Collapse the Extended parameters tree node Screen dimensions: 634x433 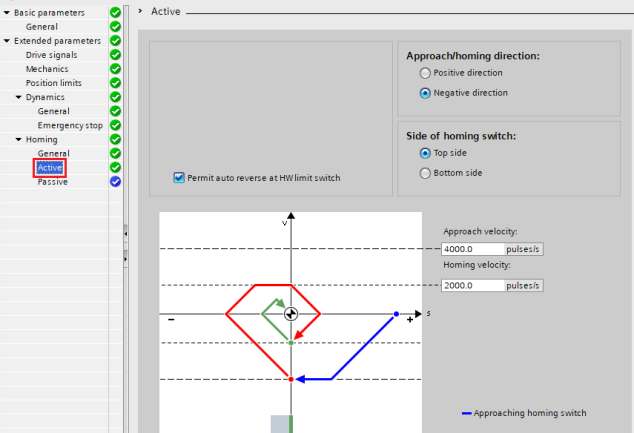6,41
